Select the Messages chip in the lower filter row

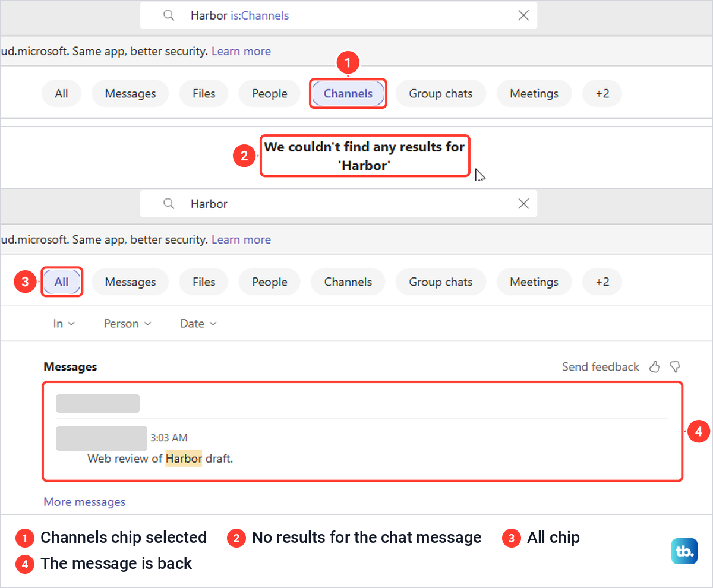click(130, 282)
